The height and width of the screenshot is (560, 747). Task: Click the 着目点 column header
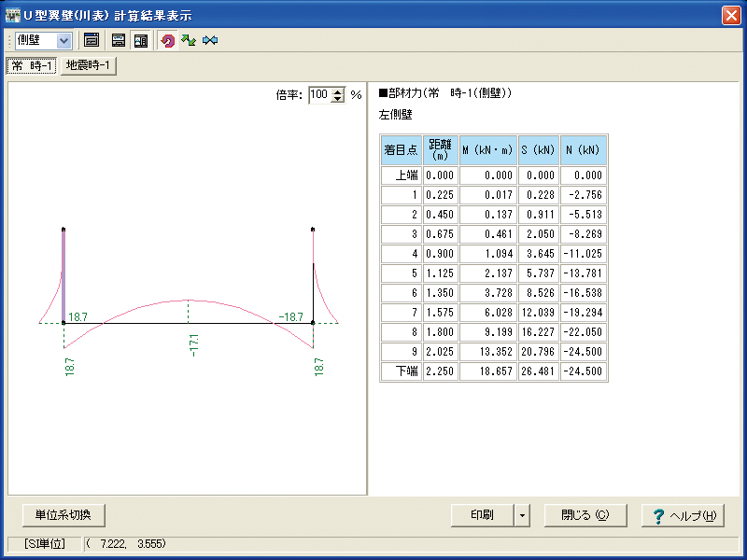[x=402, y=150]
